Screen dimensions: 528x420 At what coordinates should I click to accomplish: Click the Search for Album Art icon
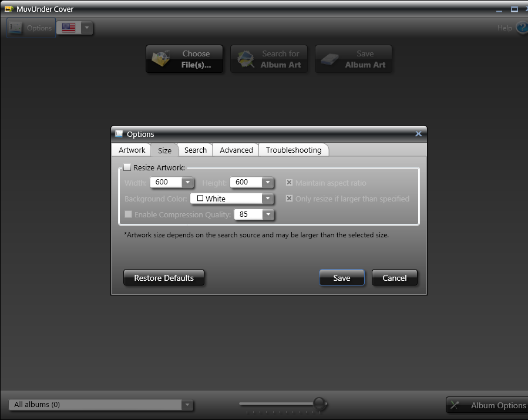(x=245, y=59)
